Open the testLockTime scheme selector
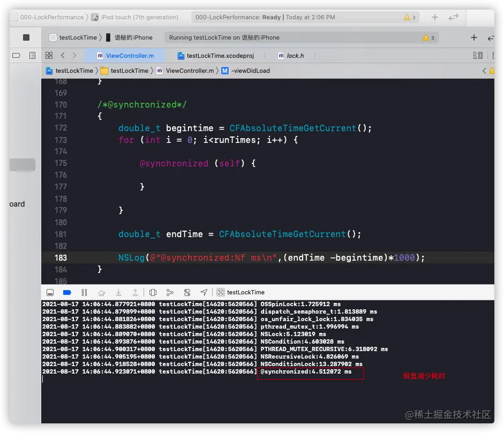The image size is (504, 433). (73, 37)
